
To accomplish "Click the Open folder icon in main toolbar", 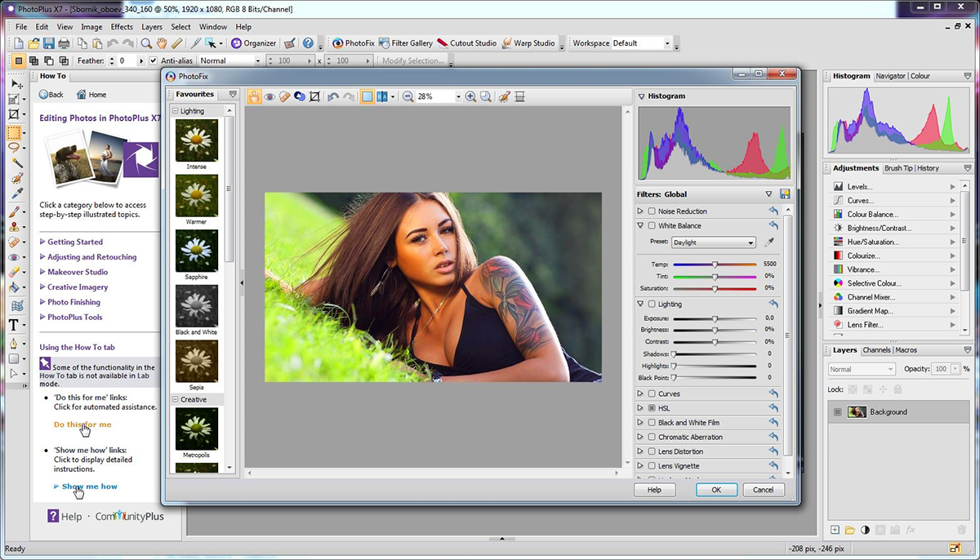I will 34,43.
